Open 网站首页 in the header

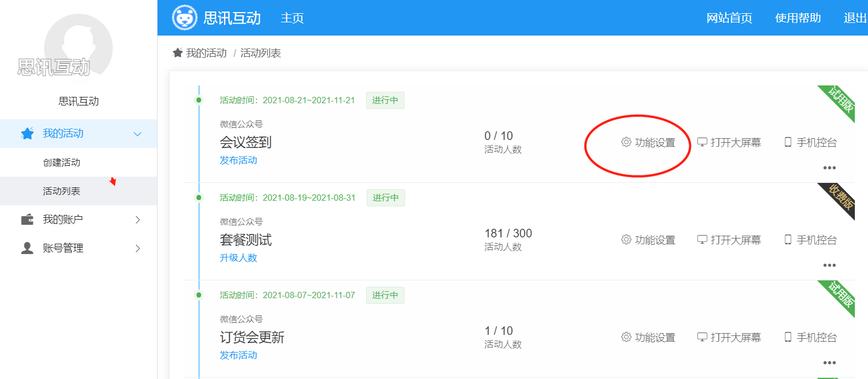(x=729, y=18)
